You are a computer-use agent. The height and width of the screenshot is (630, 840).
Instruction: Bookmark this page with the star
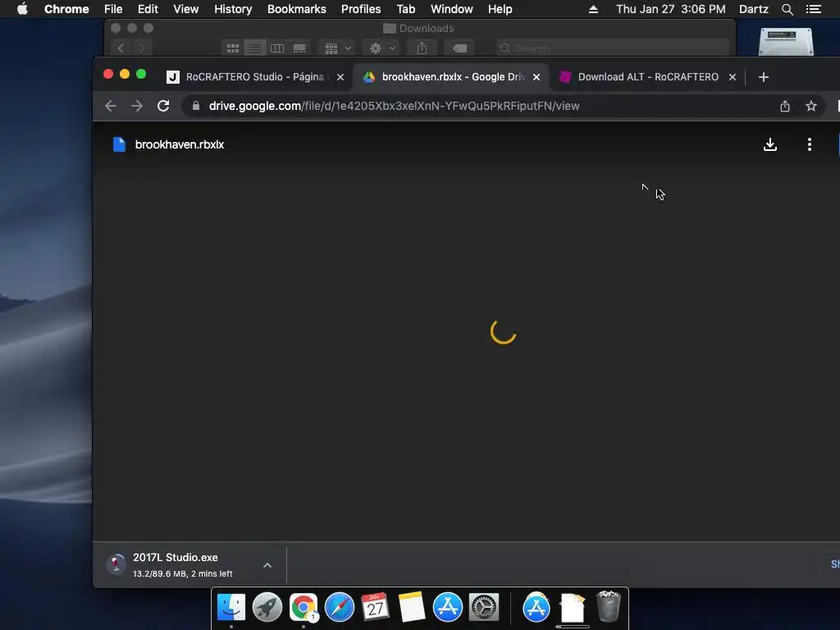[811, 106]
